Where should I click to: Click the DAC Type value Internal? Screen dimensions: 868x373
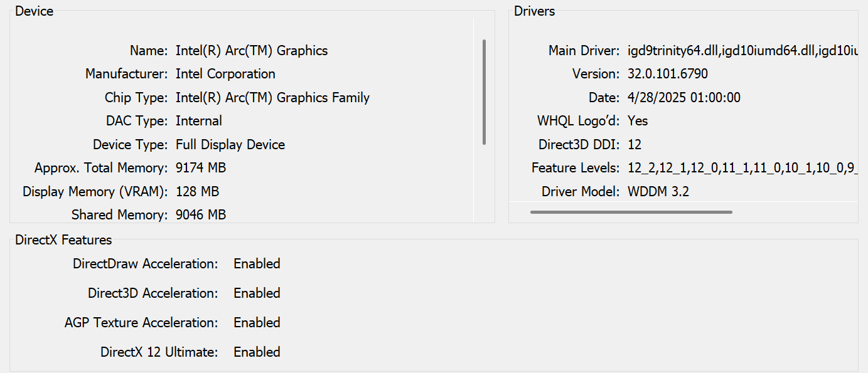199,121
